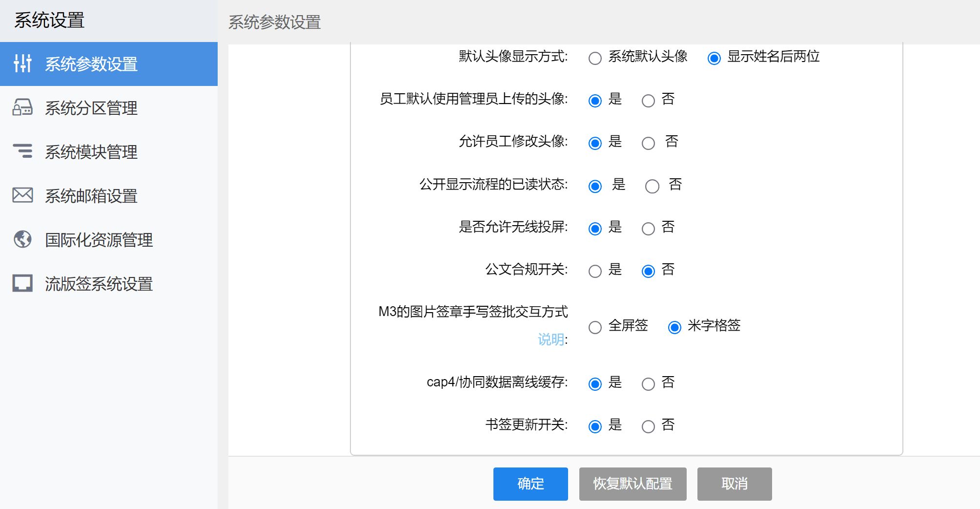Click the 说明 link

551,339
